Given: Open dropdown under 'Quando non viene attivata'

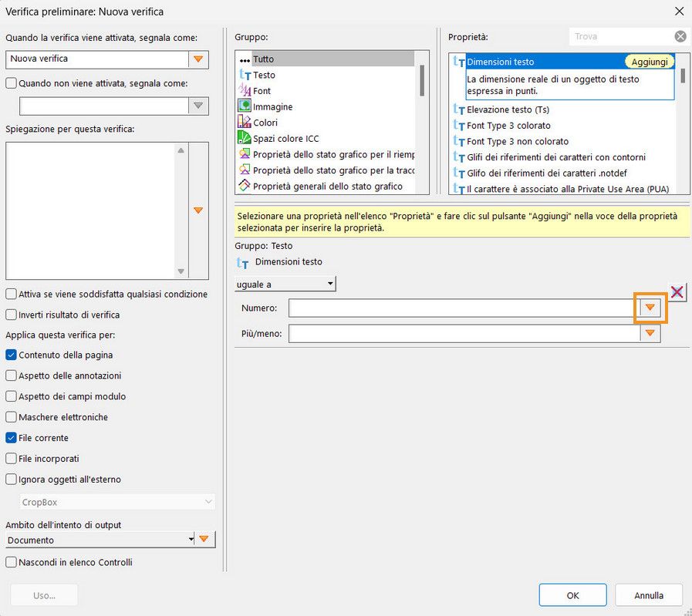Looking at the screenshot, I should 198,106.
